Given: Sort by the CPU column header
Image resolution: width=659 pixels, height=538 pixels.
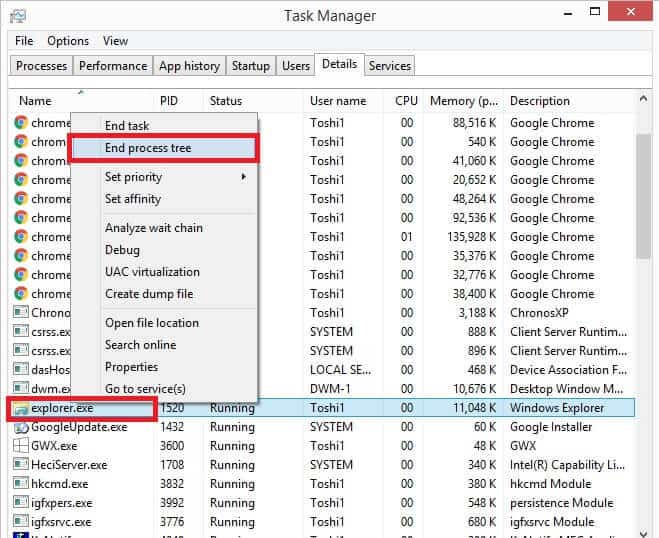Looking at the screenshot, I should (x=403, y=101).
